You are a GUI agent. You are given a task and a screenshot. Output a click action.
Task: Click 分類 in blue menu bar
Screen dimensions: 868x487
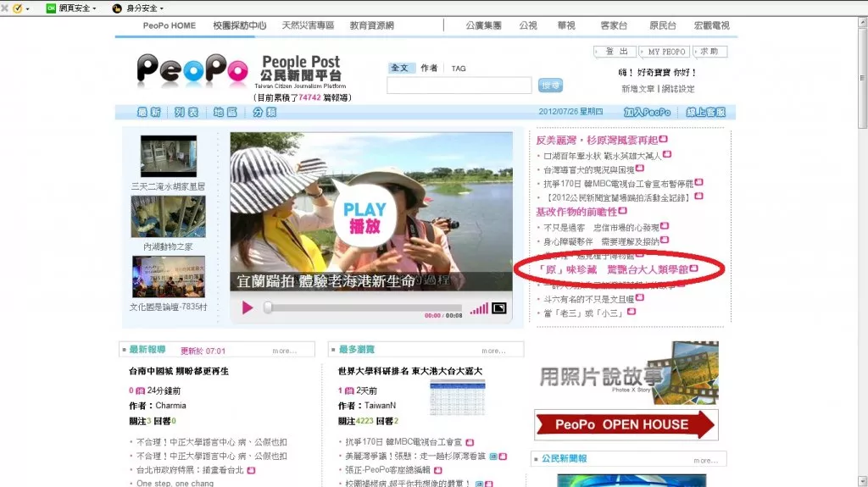(x=264, y=113)
